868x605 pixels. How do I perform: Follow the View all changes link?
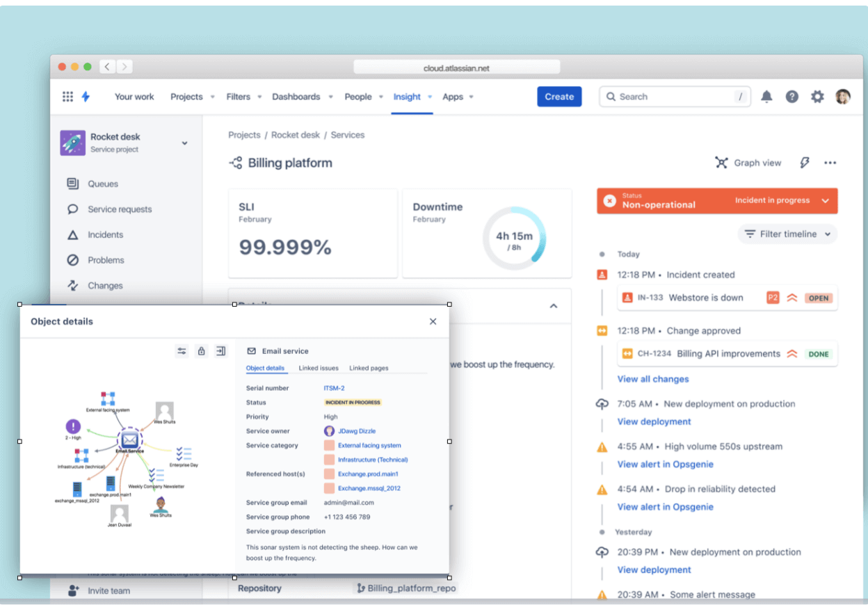652,379
